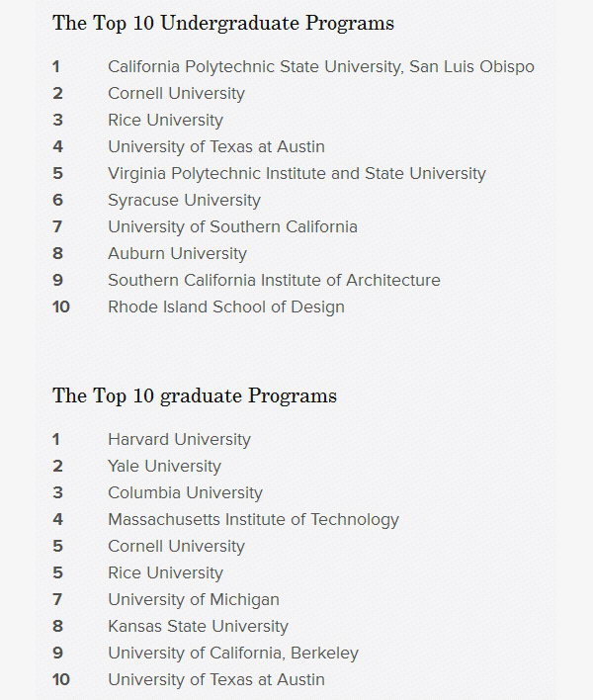593x700 pixels.
Task: Open the Yale University entry
Action: tap(164, 467)
